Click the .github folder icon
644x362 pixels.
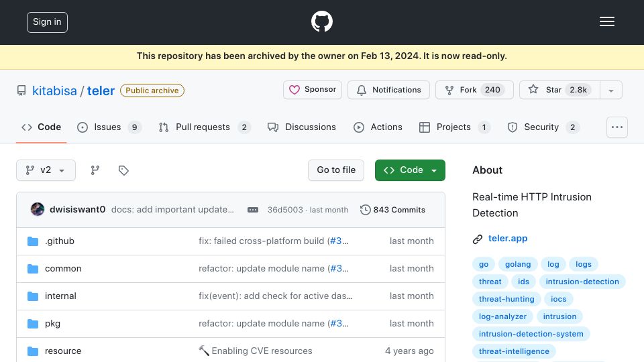point(33,241)
